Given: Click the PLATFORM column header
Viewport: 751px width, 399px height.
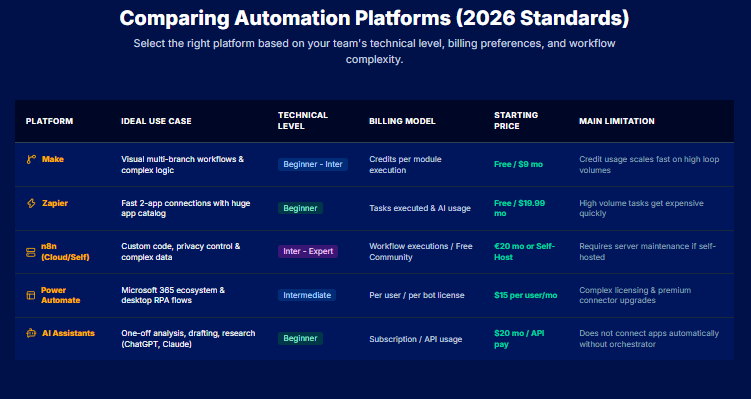Looking at the screenshot, I should coord(49,121).
